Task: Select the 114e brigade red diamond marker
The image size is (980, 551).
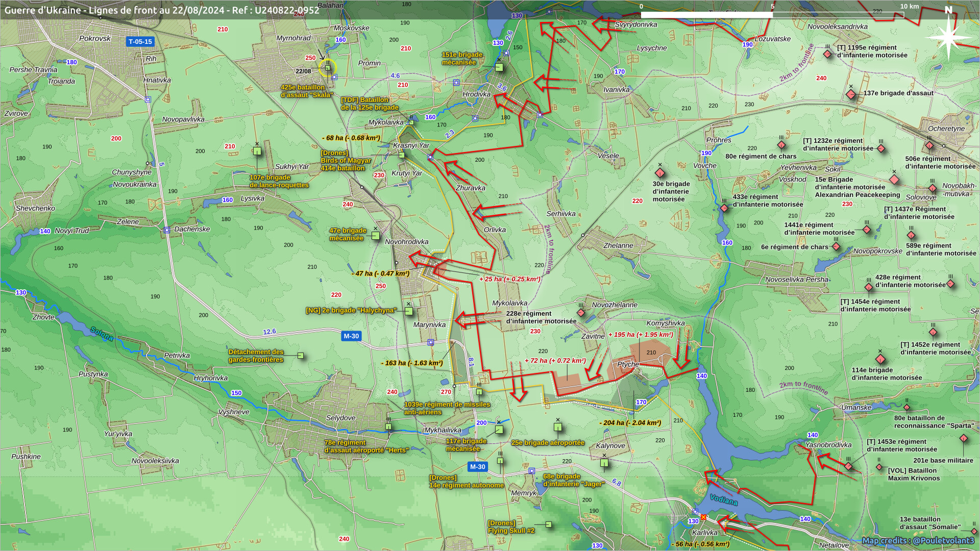Action: point(880,359)
